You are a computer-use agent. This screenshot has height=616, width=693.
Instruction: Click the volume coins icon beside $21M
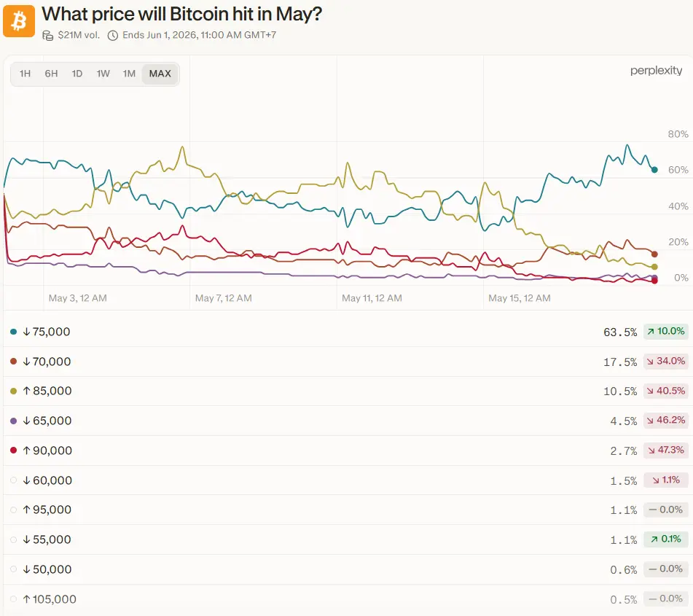(x=48, y=36)
